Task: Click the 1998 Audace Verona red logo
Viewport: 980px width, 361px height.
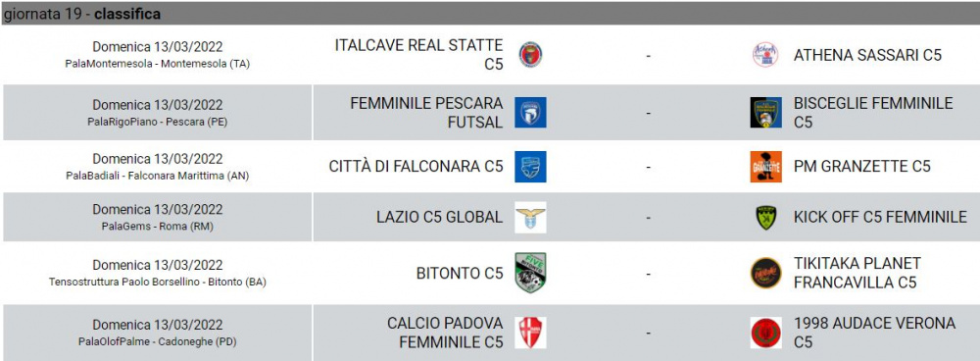Action: (765, 333)
